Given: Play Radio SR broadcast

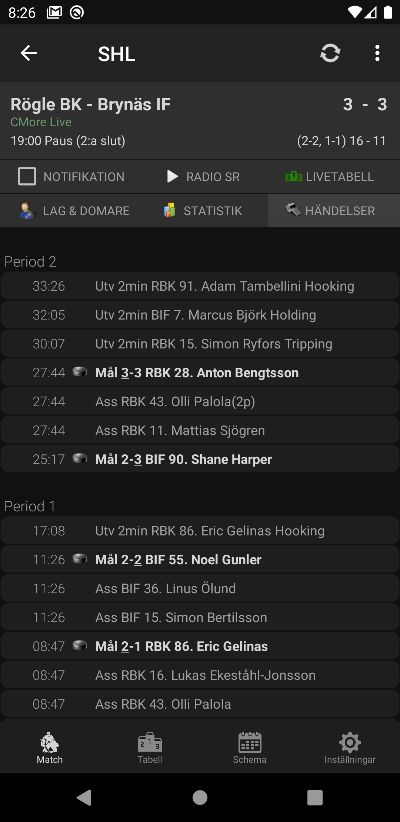Looking at the screenshot, I should [x=203, y=177].
